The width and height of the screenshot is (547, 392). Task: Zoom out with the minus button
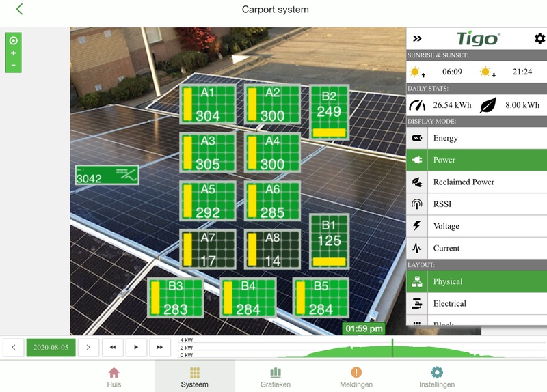pos(13,65)
